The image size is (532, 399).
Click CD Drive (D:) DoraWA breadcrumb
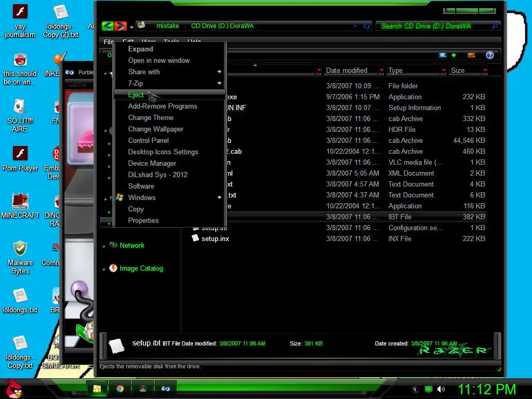pyautogui.click(x=222, y=26)
